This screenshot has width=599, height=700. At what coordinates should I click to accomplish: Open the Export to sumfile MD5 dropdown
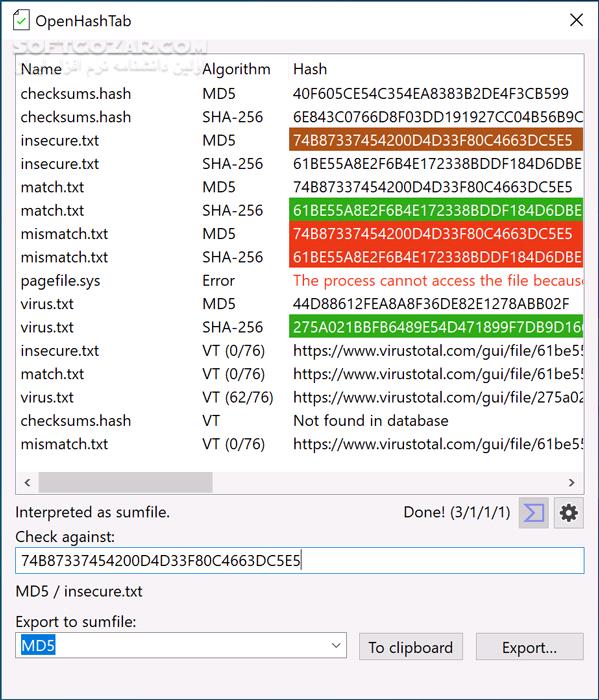pos(181,645)
